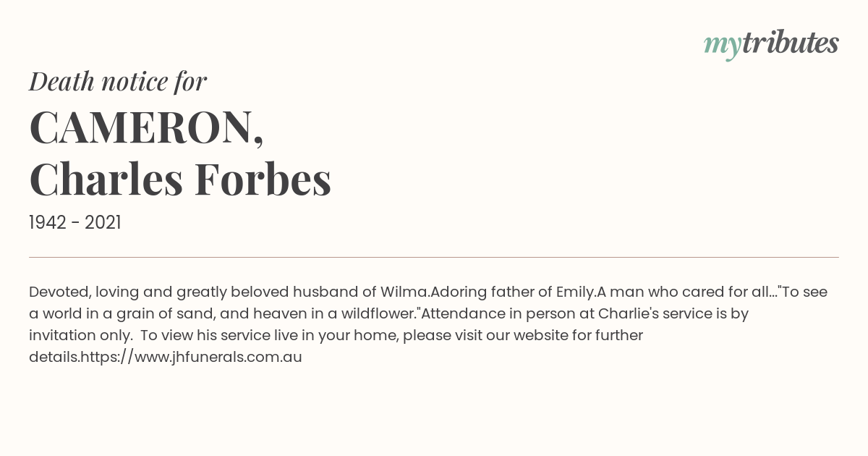Click the dark "tributes" part of logo
868x456 pixels.
click(x=790, y=43)
